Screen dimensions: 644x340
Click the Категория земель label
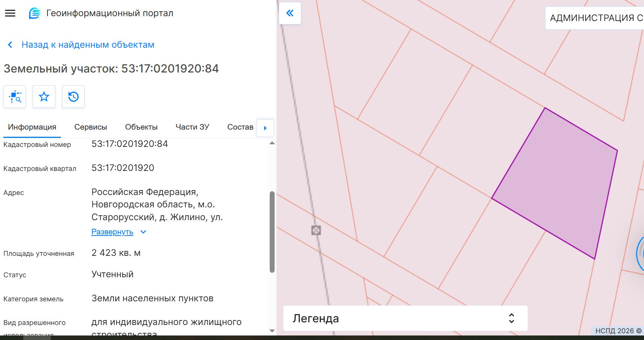pyautogui.click(x=33, y=299)
